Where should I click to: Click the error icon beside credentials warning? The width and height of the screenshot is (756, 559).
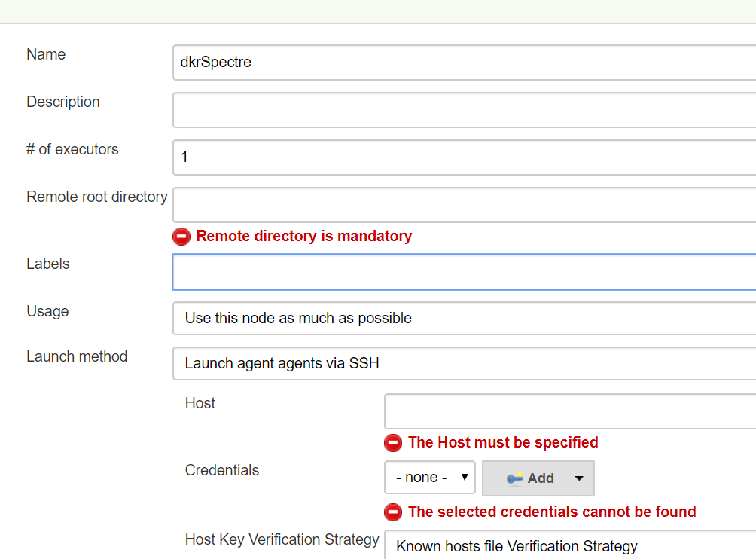[393, 512]
